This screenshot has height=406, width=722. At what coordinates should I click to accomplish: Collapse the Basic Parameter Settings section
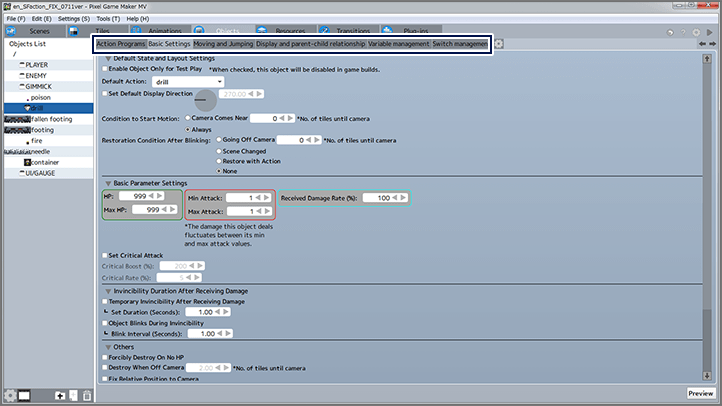click(108, 183)
